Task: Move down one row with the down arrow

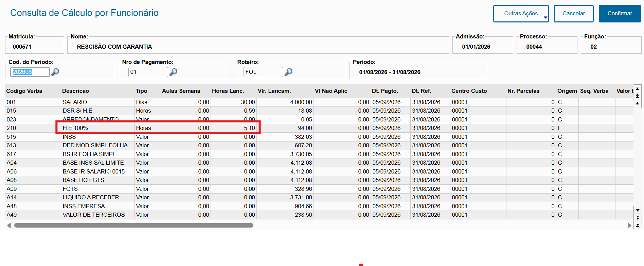Action: (x=638, y=211)
